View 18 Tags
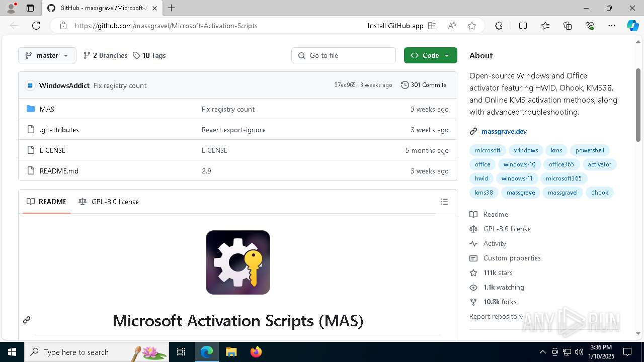644x362 pixels. (x=149, y=55)
